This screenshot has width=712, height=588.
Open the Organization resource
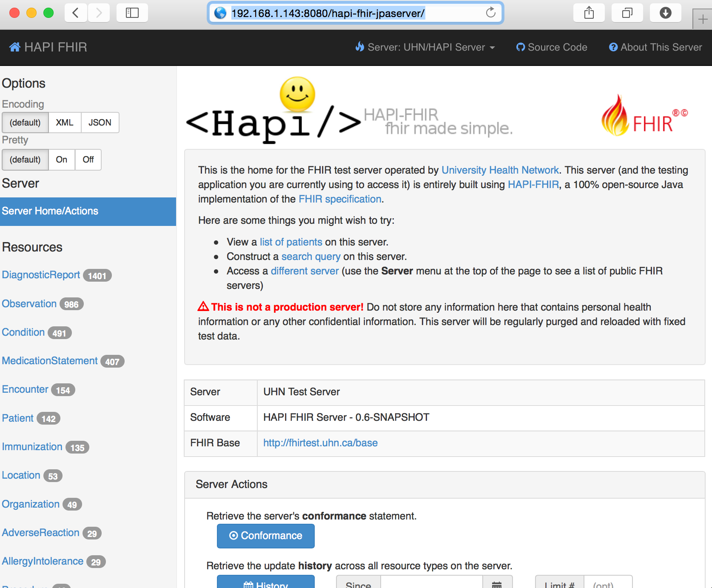[31, 504]
